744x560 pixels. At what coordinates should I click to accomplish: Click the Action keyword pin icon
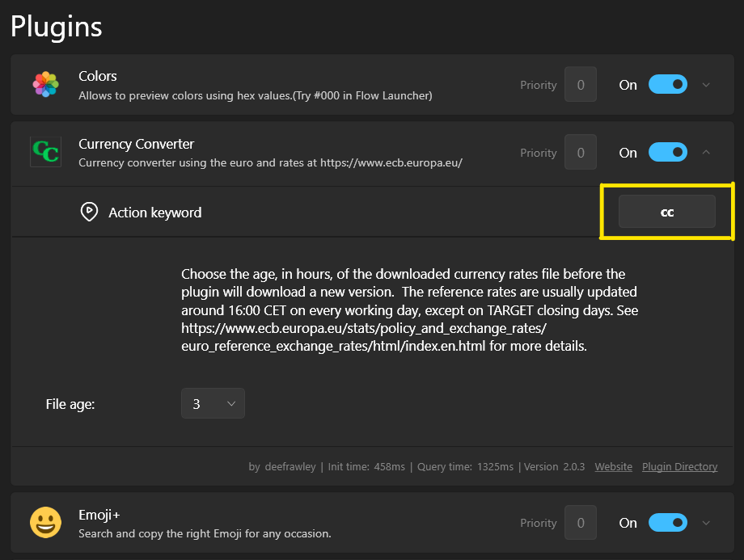click(x=89, y=212)
